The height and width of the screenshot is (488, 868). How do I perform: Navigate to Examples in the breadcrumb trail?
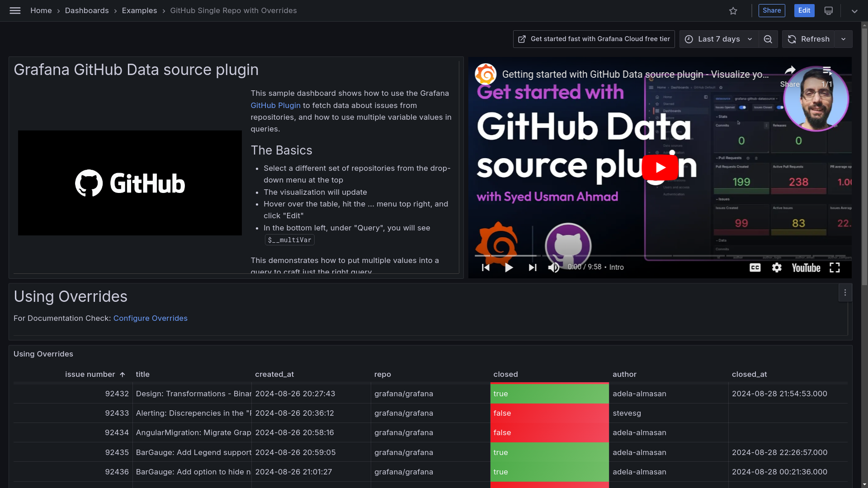coord(139,10)
